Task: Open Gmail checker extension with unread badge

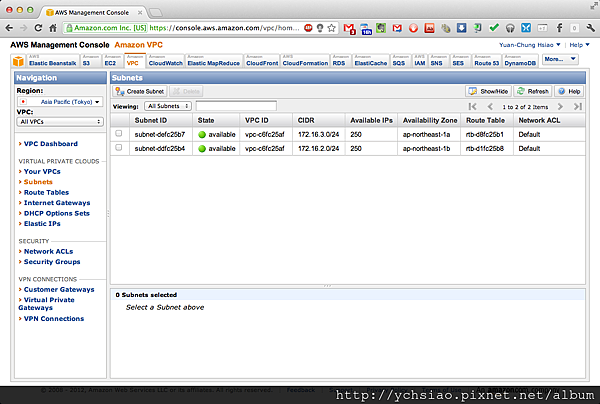Action: pos(349,29)
